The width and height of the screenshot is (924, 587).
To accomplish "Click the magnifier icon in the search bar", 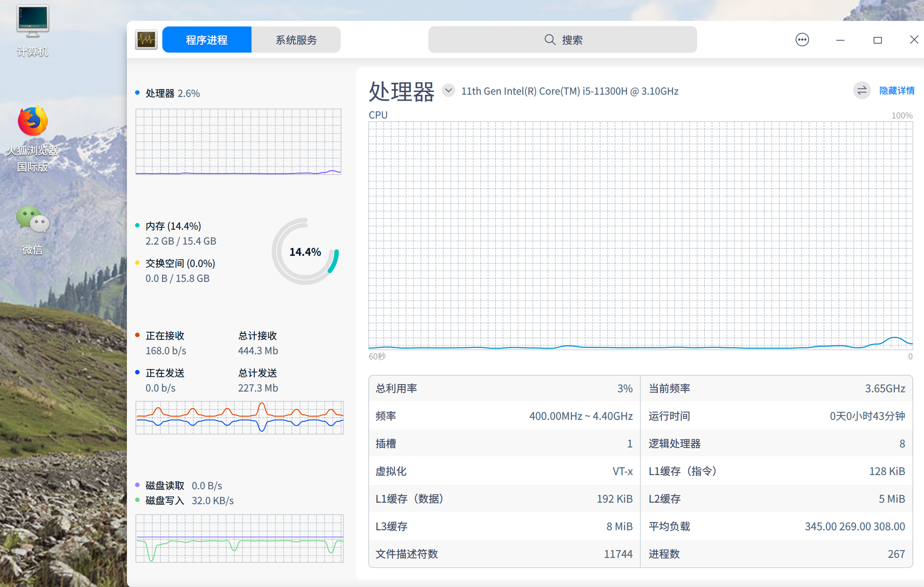I will [549, 40].
